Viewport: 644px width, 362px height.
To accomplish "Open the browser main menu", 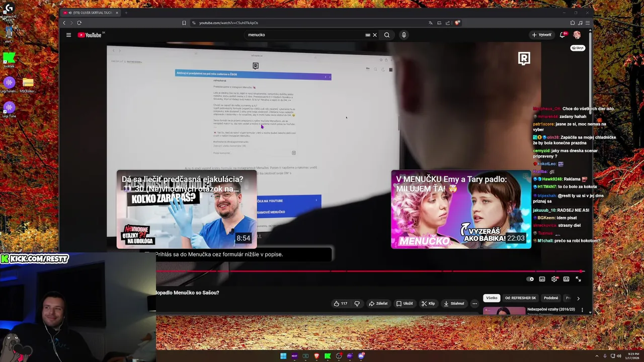I will pyautogui.click(x=588, y=23).
